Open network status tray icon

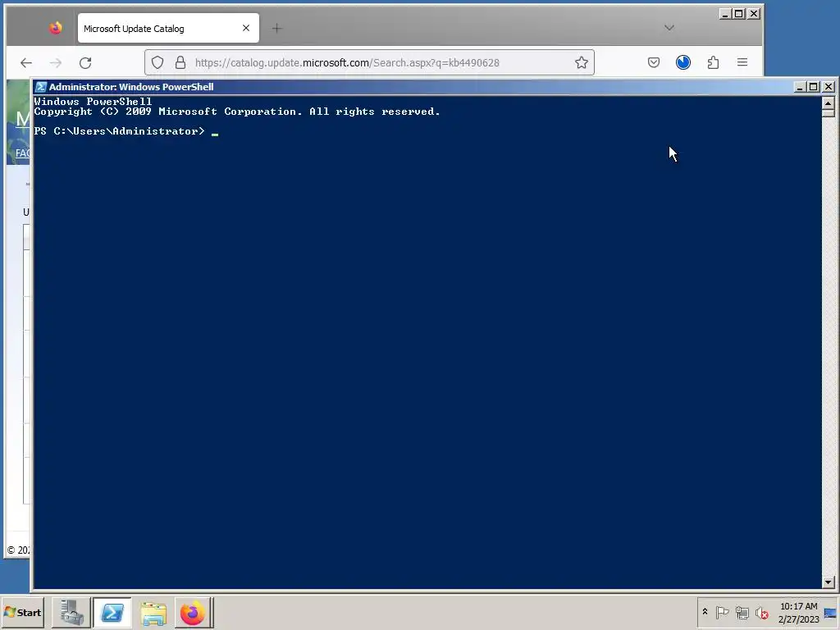pyautogui.click(x=742, y=612)
